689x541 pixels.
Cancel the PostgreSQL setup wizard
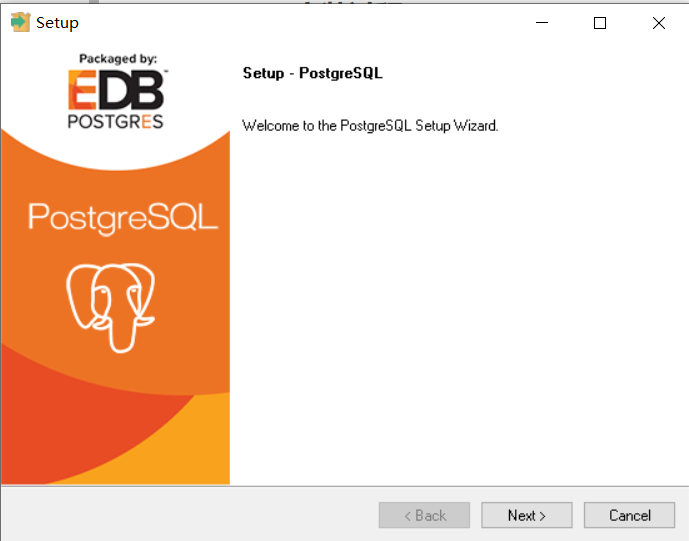[x=629, y=515]
